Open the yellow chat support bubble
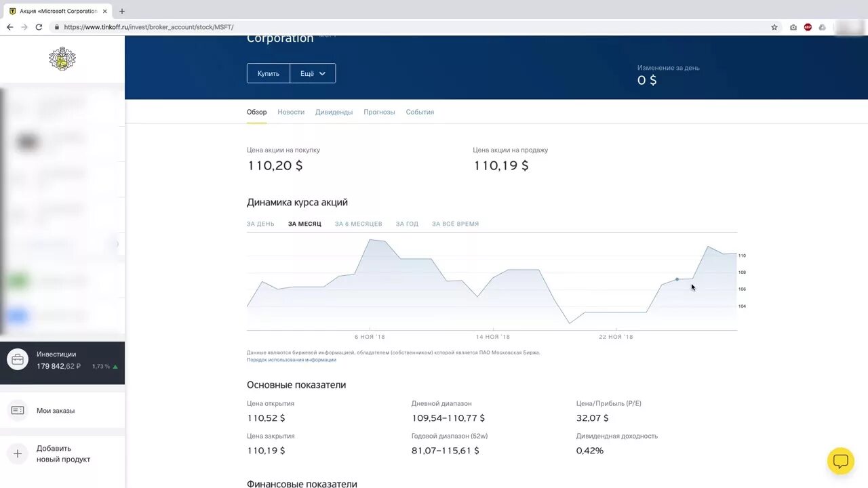Screen dimensions: 868x488 point(840,462)
